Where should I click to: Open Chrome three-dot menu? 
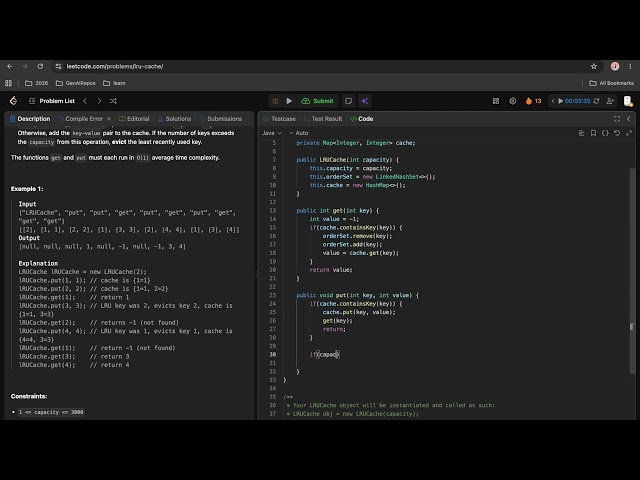point(630,66)
